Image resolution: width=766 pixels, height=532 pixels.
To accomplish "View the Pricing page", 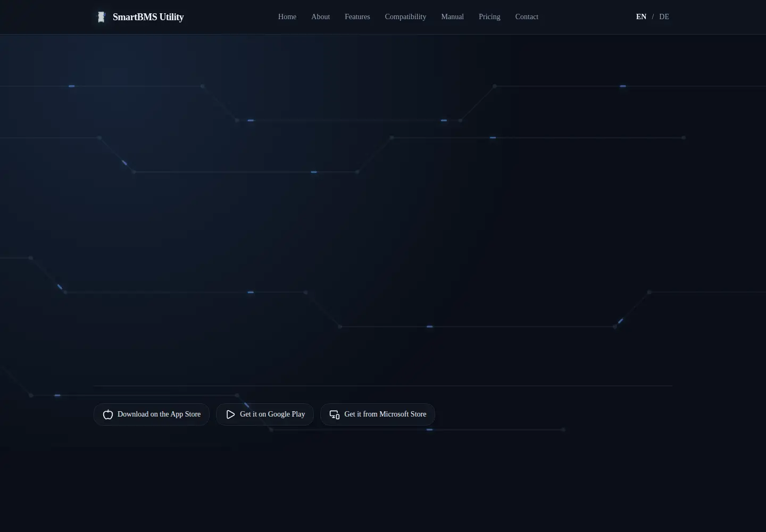I will [489, 17].
